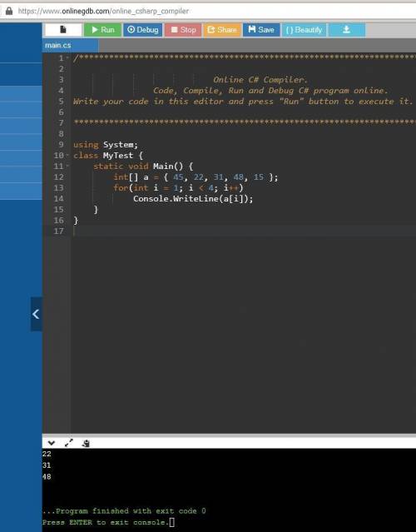This screenshot has height=532, width=416.
Task: Fold the comment block at line 1
Action: [x=67, y=58]
